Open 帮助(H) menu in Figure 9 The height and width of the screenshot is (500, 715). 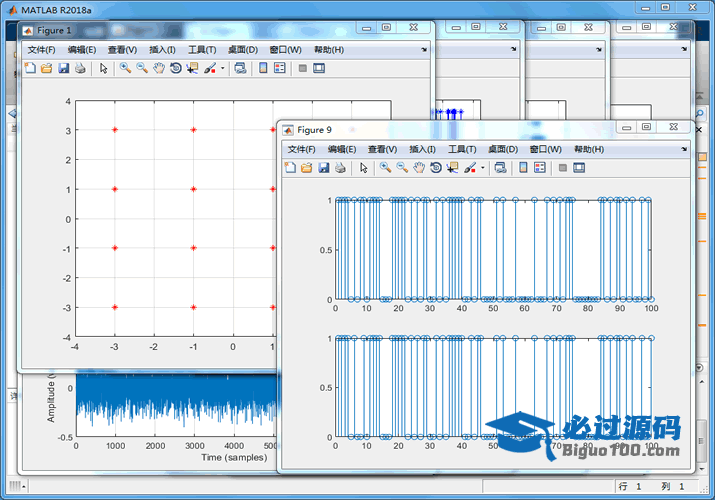click(589, 149)
